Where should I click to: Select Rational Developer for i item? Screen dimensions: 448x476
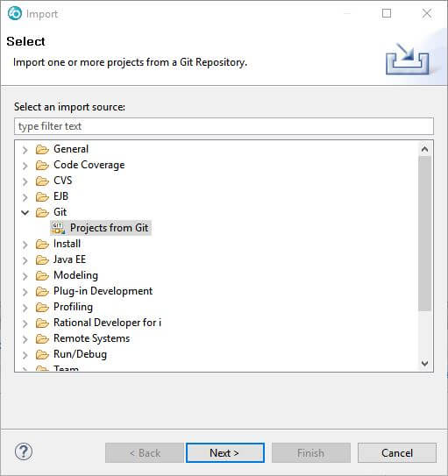point(108,323)
